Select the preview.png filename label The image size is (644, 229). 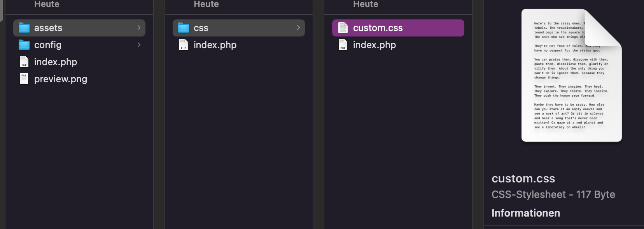tap(61, 79)
